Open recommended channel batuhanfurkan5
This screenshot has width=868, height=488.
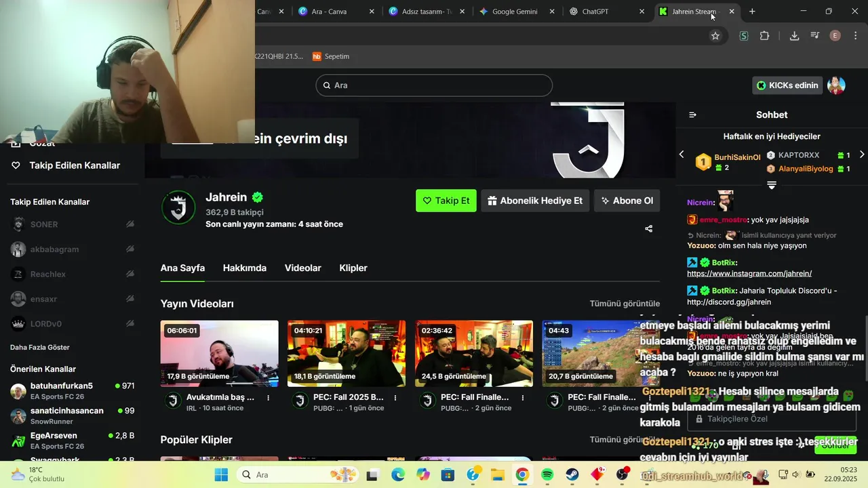pyautogui.click(x=73, y=390)
